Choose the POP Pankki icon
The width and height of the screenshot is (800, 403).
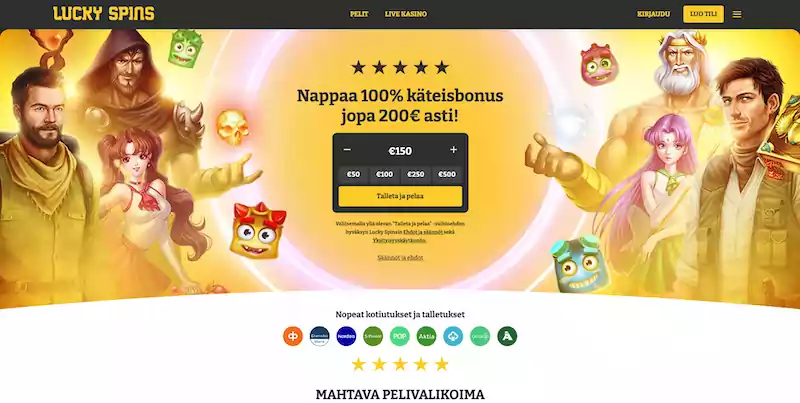coord(400,336)
